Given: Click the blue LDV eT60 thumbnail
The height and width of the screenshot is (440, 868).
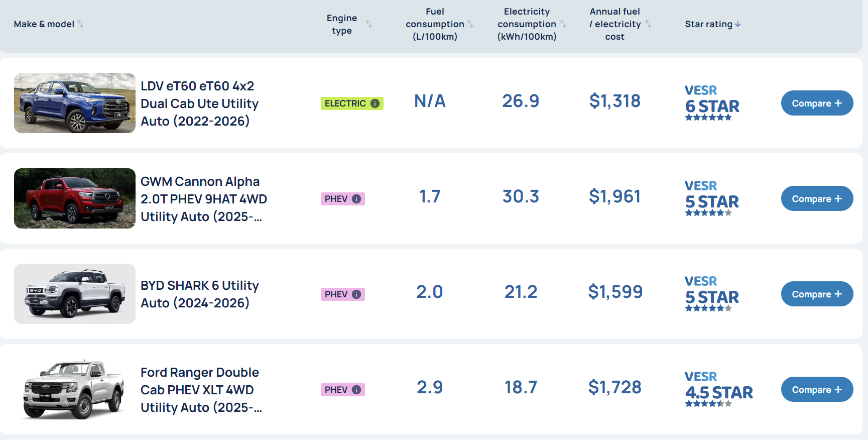Looking at the screenshot, I should tap(75, 103).
